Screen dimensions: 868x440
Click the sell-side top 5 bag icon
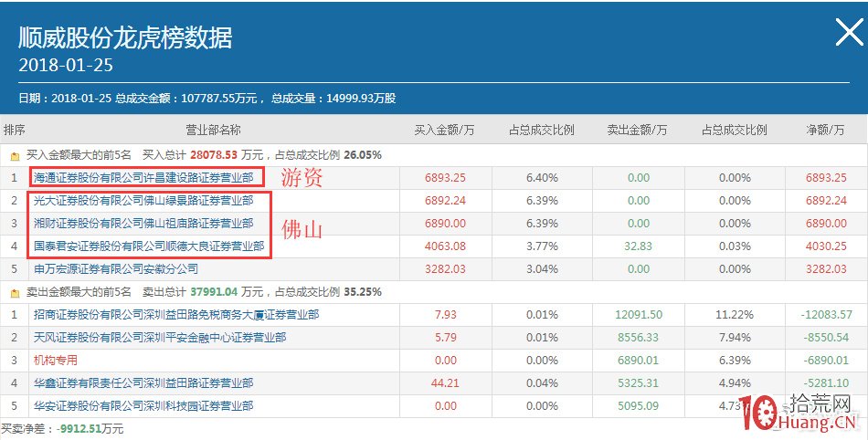15,292
